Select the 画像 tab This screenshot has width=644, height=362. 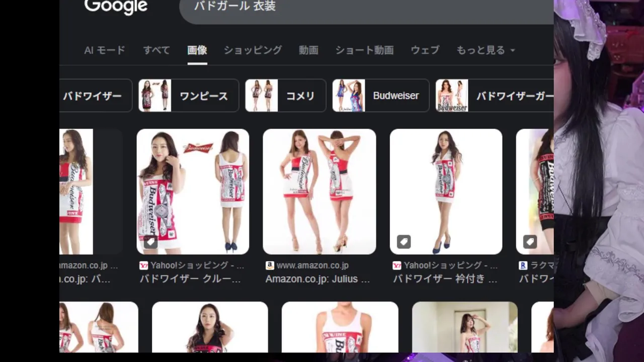pos(197,50)
